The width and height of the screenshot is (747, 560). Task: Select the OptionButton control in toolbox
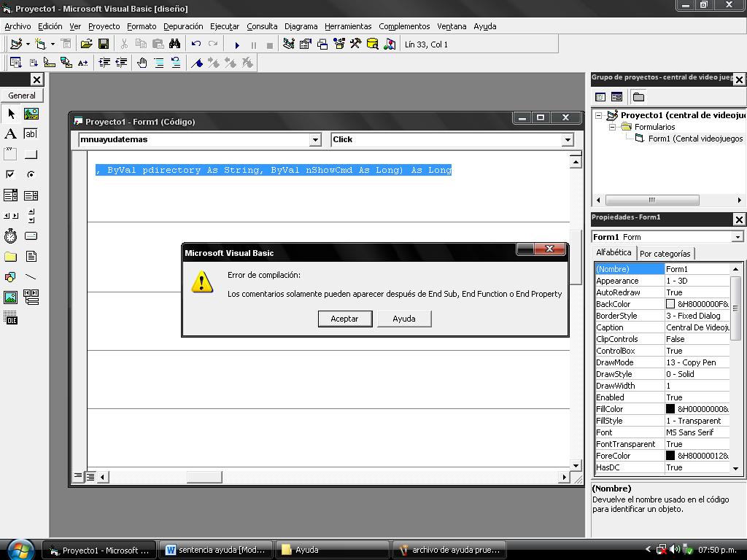[x=31, y=174]
